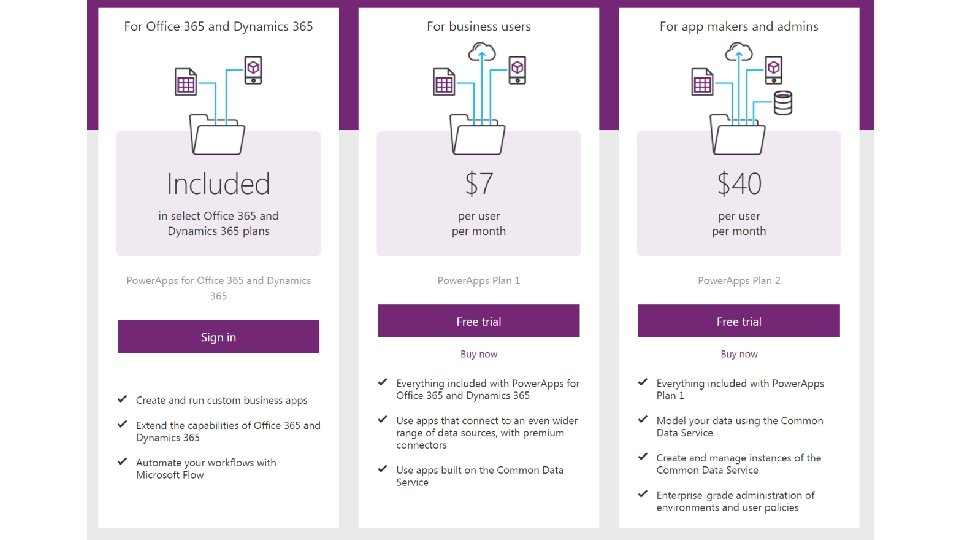Click the For app makers and admins heading
The image size is (960, 540).
pyautogui.click(x=739, y=26)
